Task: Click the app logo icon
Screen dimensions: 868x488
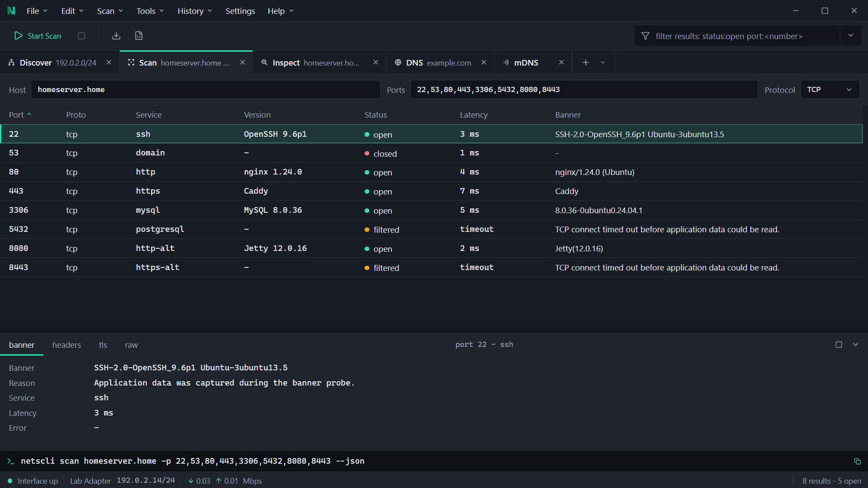Action: (x=11, y=11)
